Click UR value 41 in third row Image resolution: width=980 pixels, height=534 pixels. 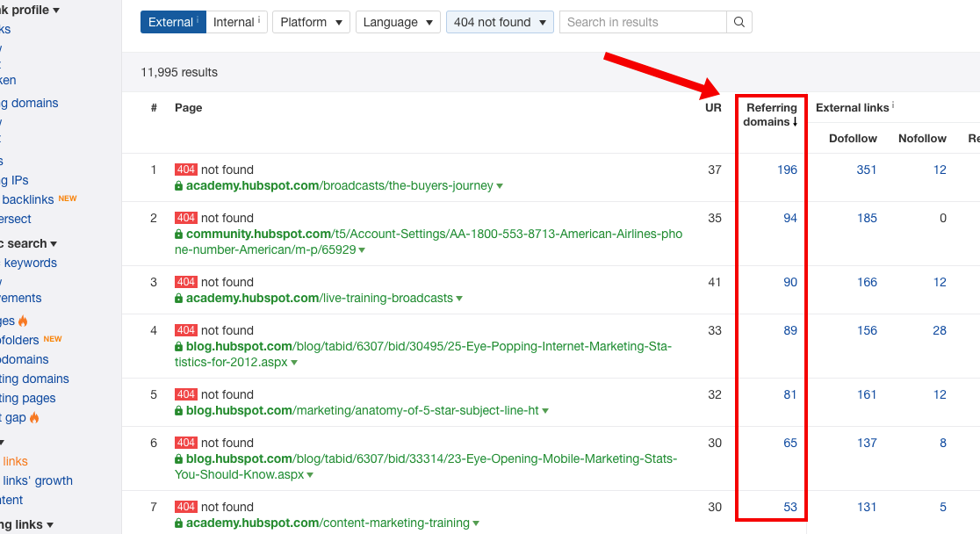coord(715,282)
